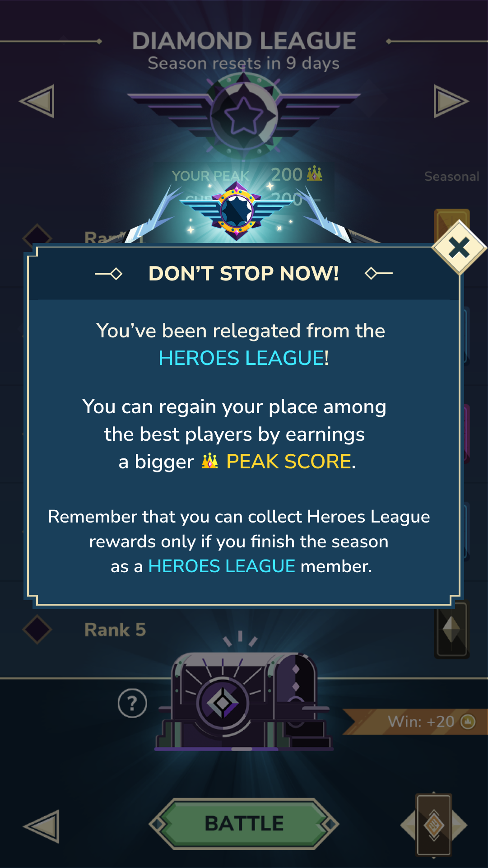Open the question mark help icon
Image resolution: width=488 pixels, height=868 pixels.
pyautogui.click(x=132, y=703)
